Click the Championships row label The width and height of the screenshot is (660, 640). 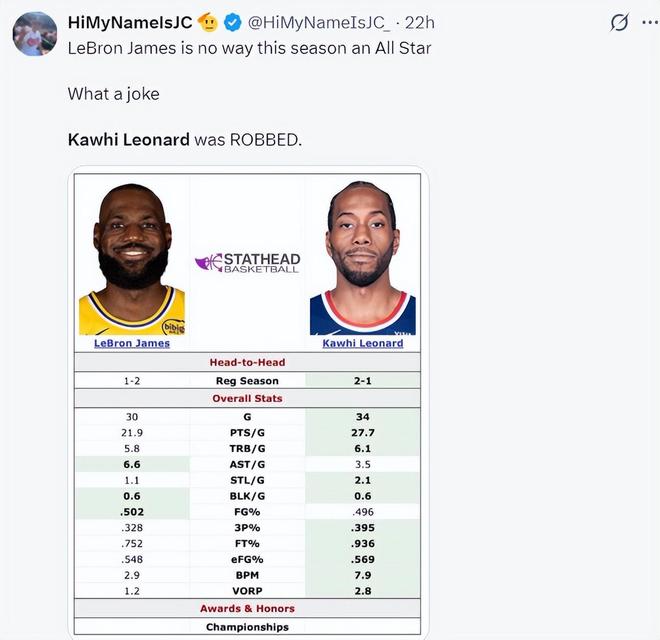pyautogui.click(x=247, y=627)
